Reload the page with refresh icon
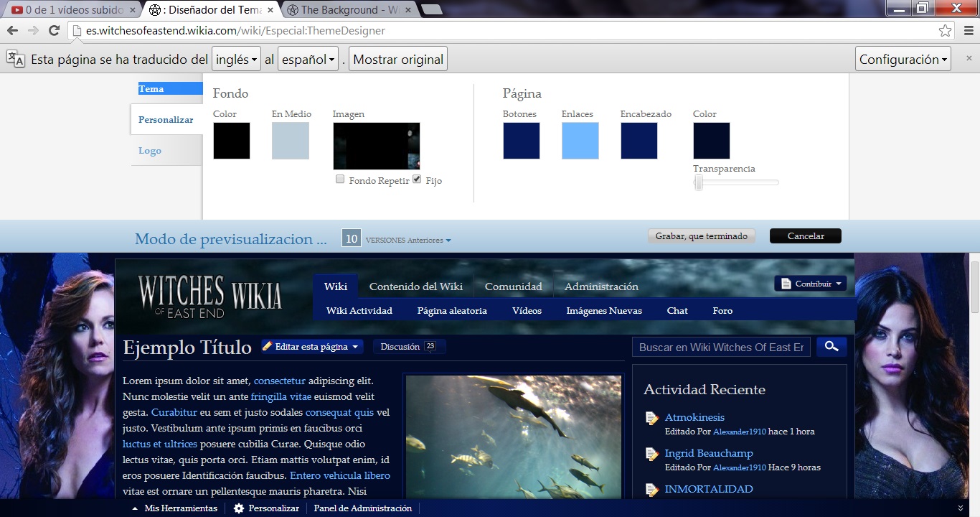The width and height of the screenshot is (980, 517). point(54,31)
